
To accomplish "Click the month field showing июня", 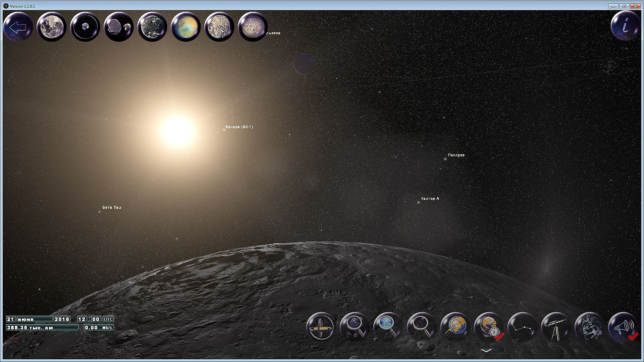I will click(x=34, y=319).
